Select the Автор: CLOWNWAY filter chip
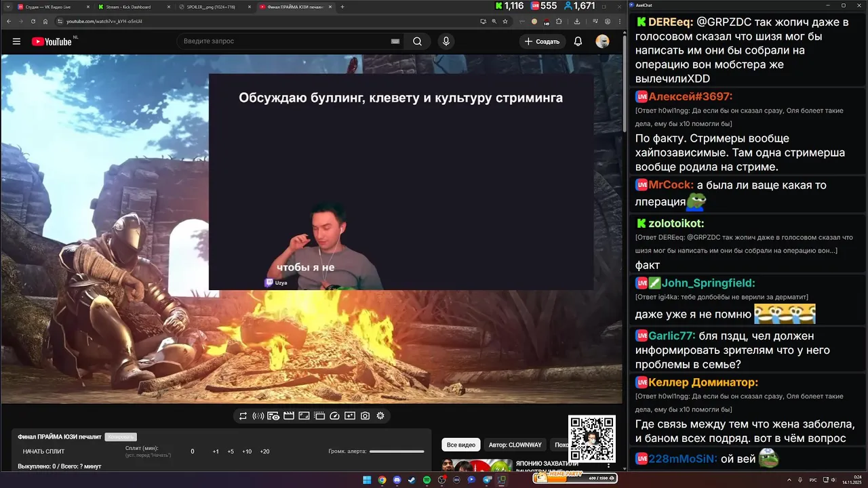 pyautogui.click(x=515, y=445)
